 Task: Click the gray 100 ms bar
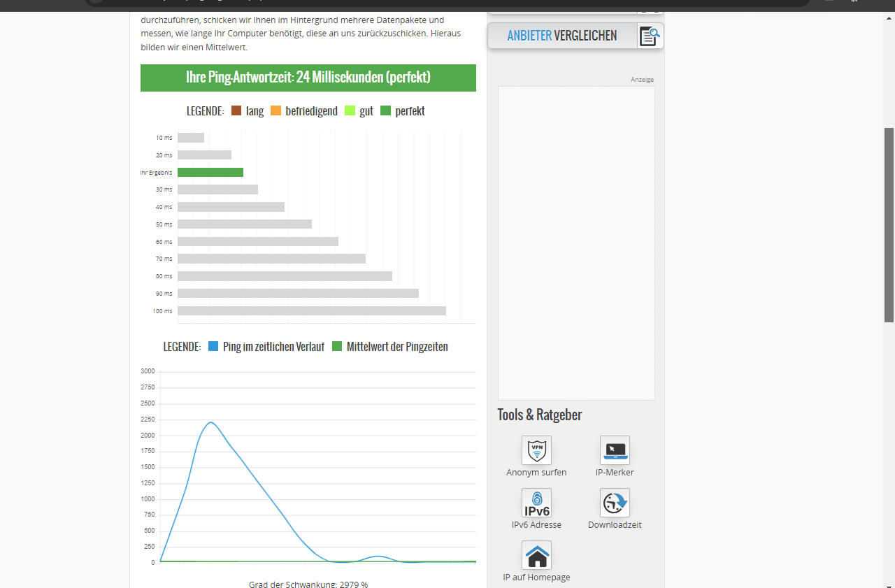click(312, 310)
